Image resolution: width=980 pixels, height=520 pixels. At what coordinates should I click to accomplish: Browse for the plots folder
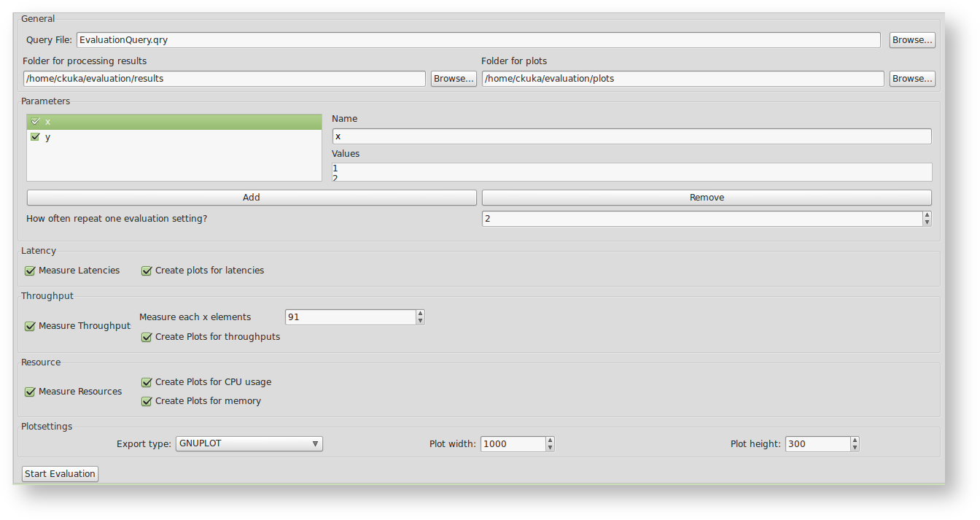(912, 79)
